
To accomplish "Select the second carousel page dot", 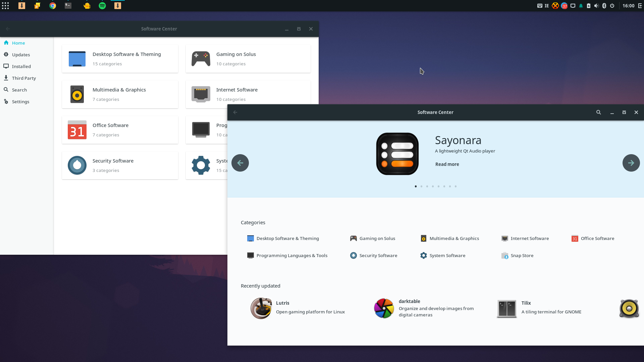I will 421,186.
